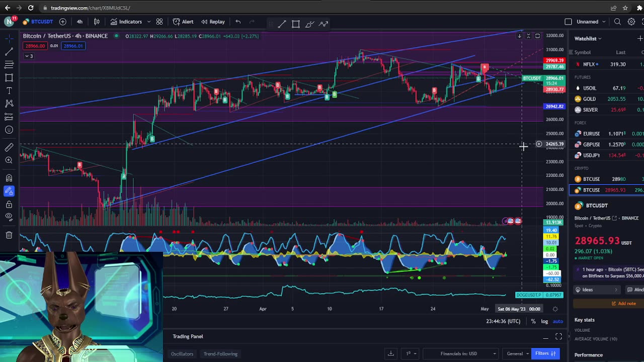644x362 pixels.
Task: Open the candlestick chart style menu
Action: (97, 22)
